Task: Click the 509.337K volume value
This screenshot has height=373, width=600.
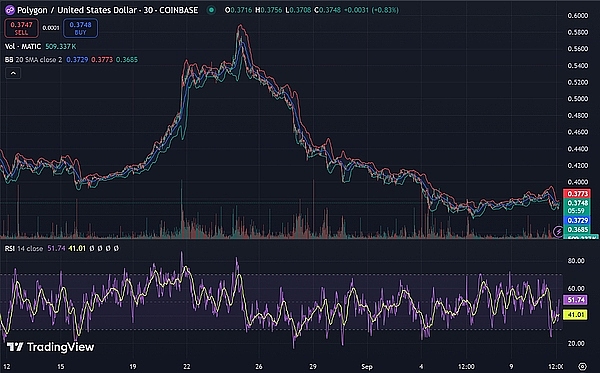Action: coord(60,46)
